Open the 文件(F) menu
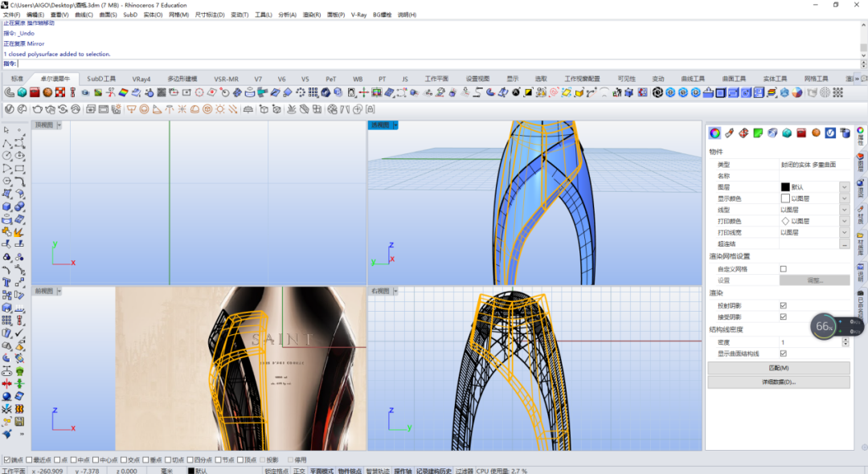 [x=11, y=15]
